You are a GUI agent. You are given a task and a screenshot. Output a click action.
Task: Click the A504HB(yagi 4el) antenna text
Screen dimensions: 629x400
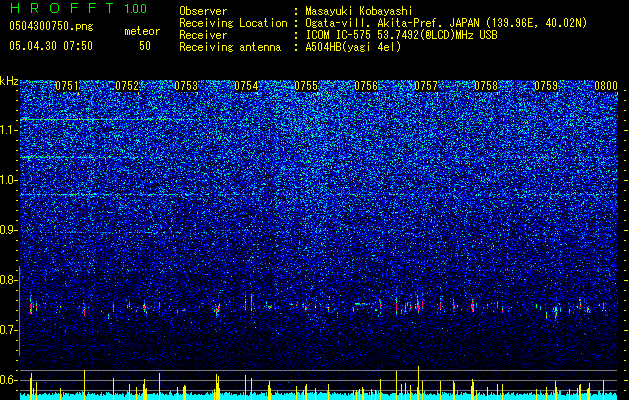(353, 47)
